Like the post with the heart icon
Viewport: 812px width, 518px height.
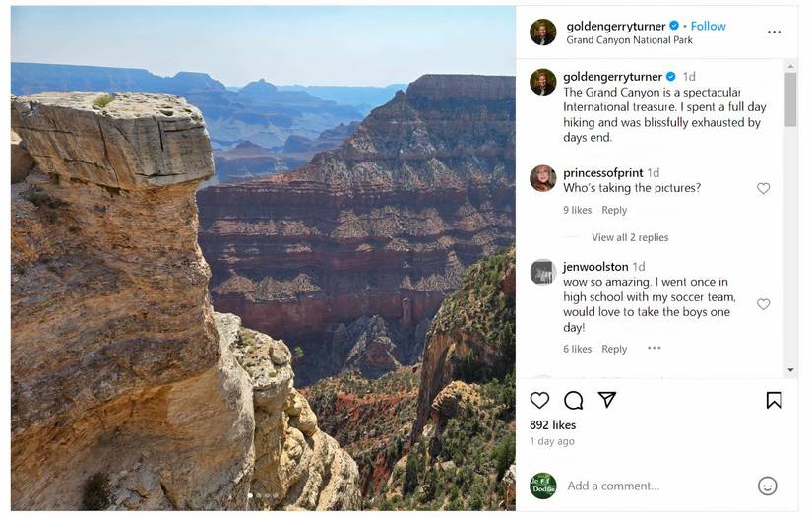539,400
